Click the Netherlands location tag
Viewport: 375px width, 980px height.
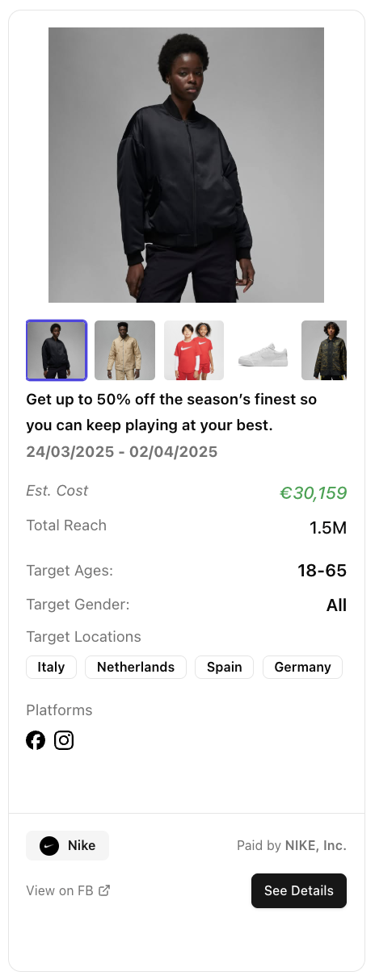[x=136, y=668]
